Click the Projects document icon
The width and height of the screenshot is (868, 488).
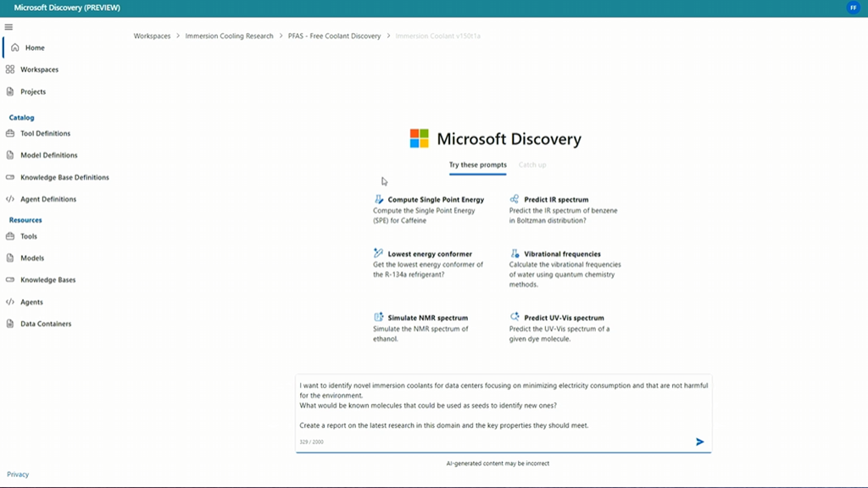coord(10,91)
